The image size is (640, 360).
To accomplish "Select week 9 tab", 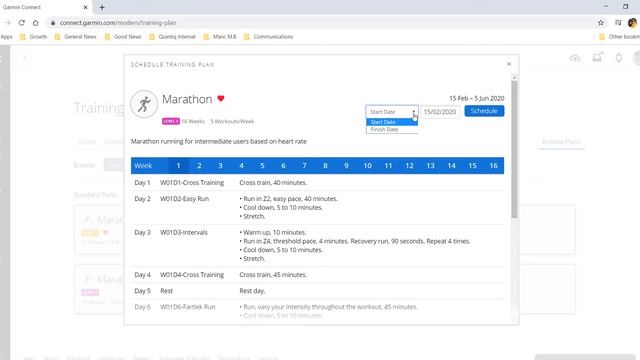I will pyautogui.click(x=347, y=166).
